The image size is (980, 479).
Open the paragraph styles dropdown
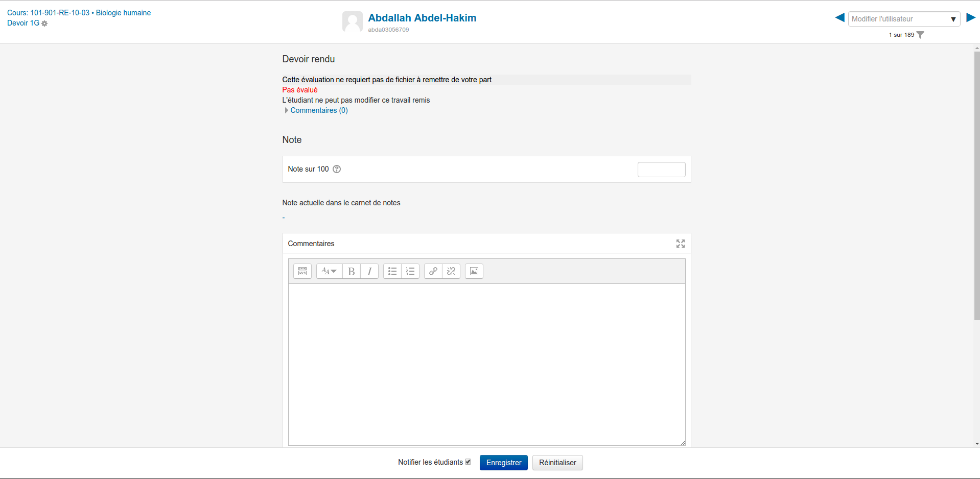coord(329,271)
